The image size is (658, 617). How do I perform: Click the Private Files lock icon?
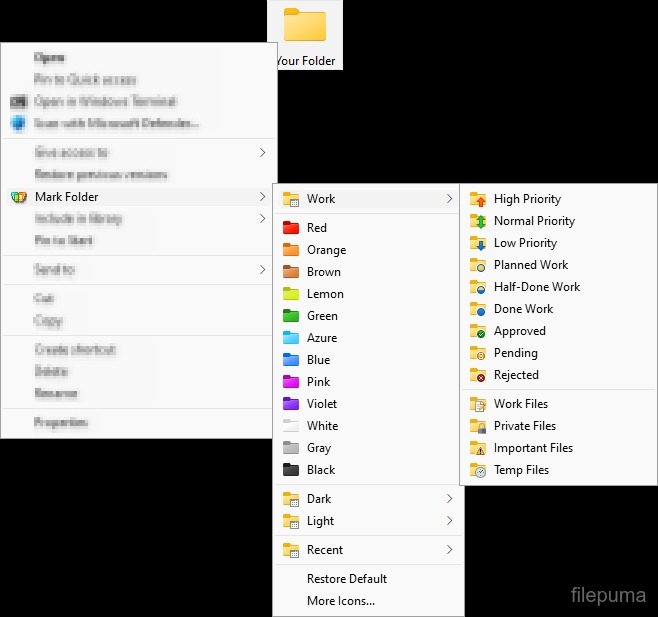(478, 426)
